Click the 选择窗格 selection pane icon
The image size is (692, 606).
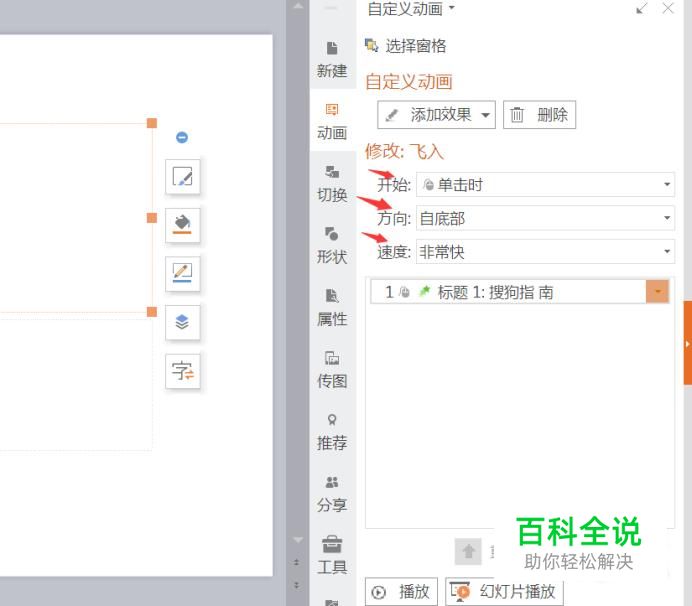371,45
